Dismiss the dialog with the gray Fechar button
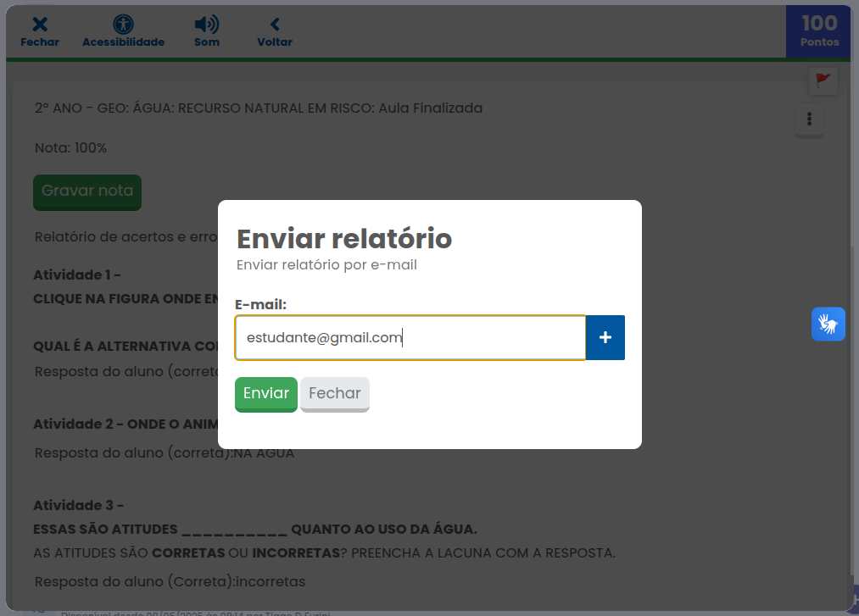The width and height of the screenshot is (859, 616). pos(334,394)
